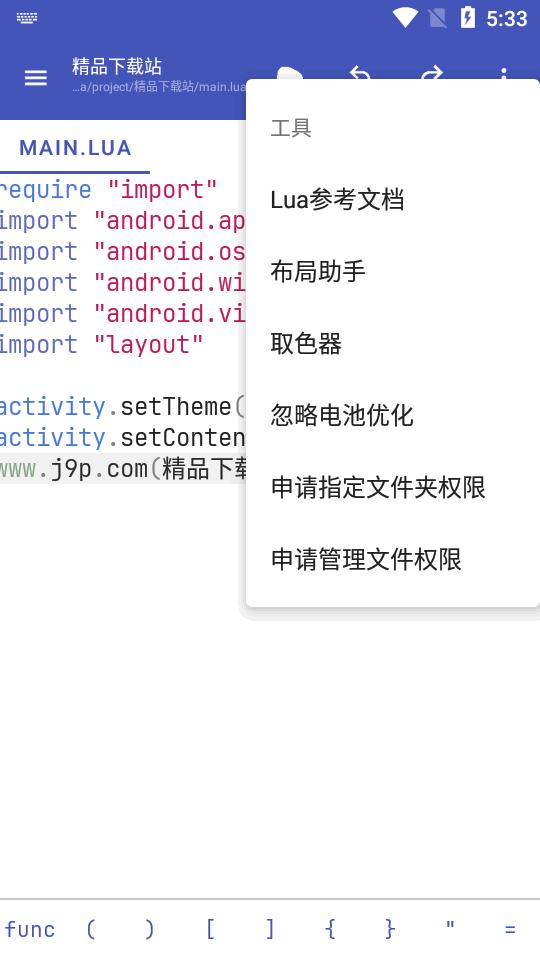Tap the redo arrow icon
540x960 pixels.
[432, 72]
